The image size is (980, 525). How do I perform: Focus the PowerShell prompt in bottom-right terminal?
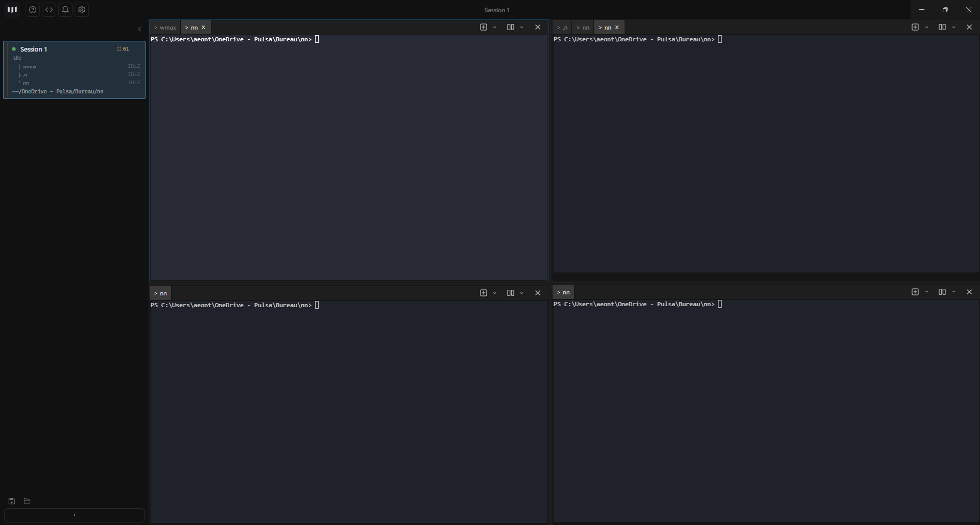tap(638, 304)
